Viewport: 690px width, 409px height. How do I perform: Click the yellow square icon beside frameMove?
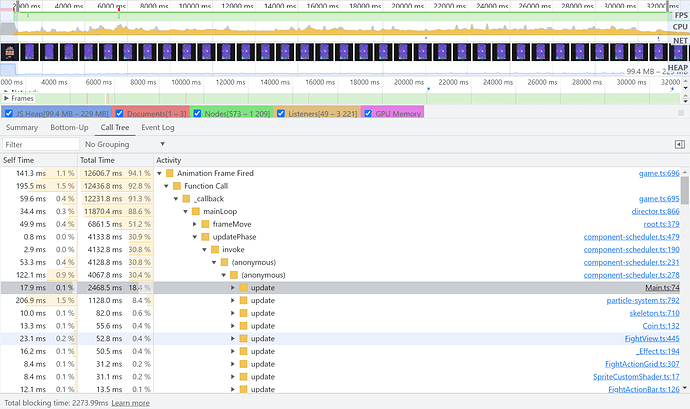click(x=205, y=224)
